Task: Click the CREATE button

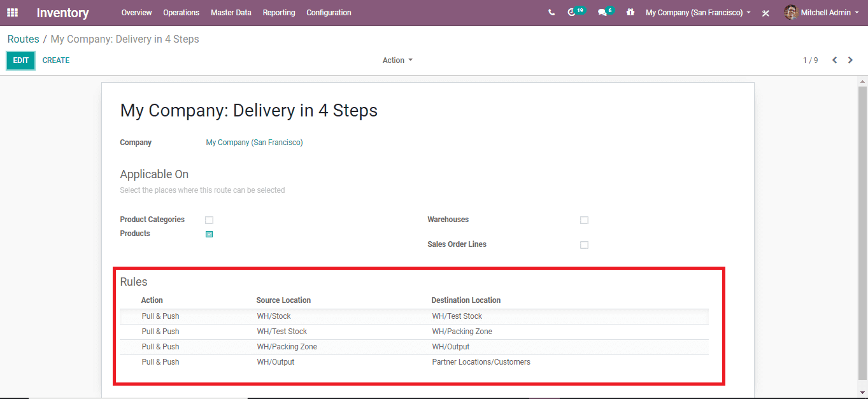Action: [56, 60]
